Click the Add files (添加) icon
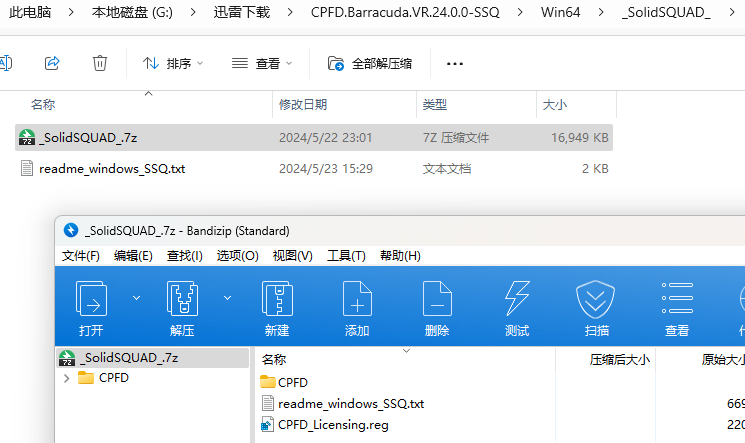This screenshot has width=745, height=443. pos(357,300)
